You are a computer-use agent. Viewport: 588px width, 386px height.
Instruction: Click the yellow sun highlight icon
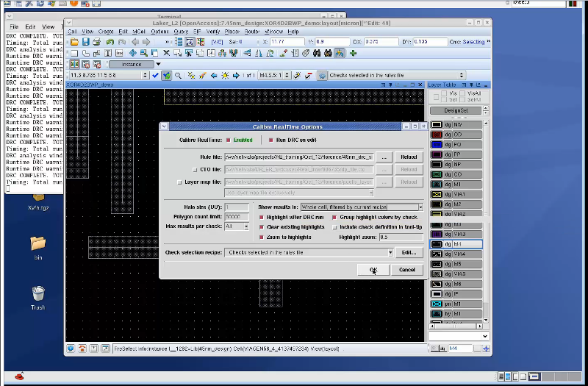click(x=225, y=76)
